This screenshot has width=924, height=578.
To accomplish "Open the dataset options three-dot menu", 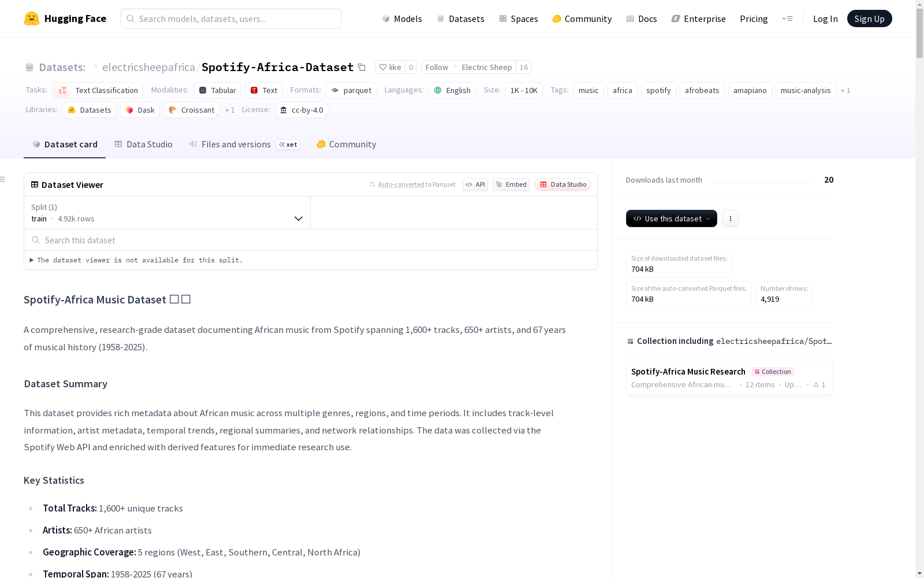I will pos(731,218).
